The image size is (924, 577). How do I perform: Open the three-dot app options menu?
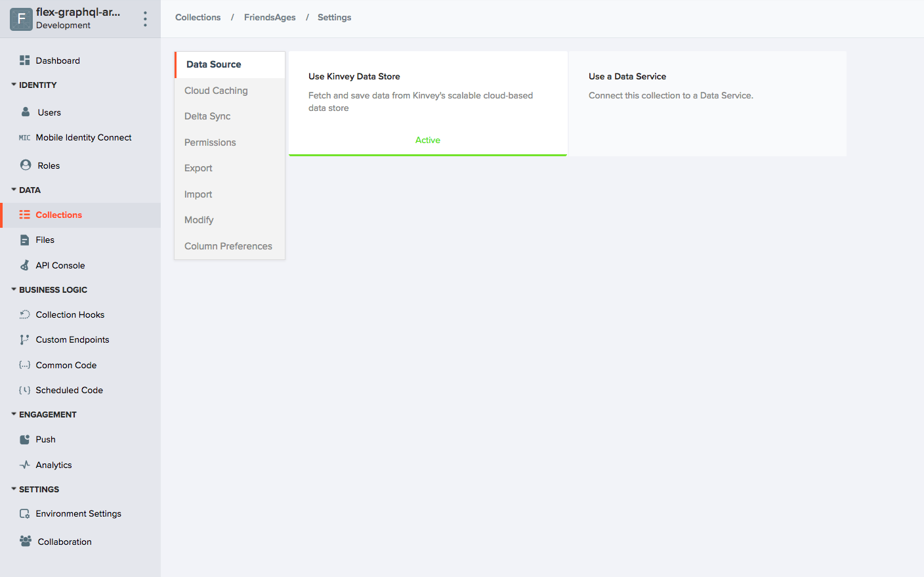(x=145, y=19)
